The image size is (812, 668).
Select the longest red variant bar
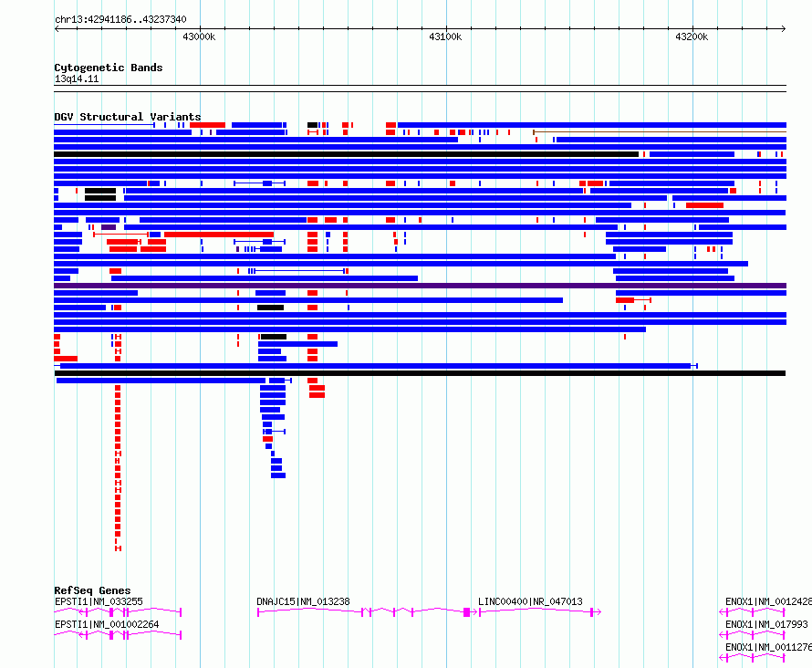coord(219,235)
